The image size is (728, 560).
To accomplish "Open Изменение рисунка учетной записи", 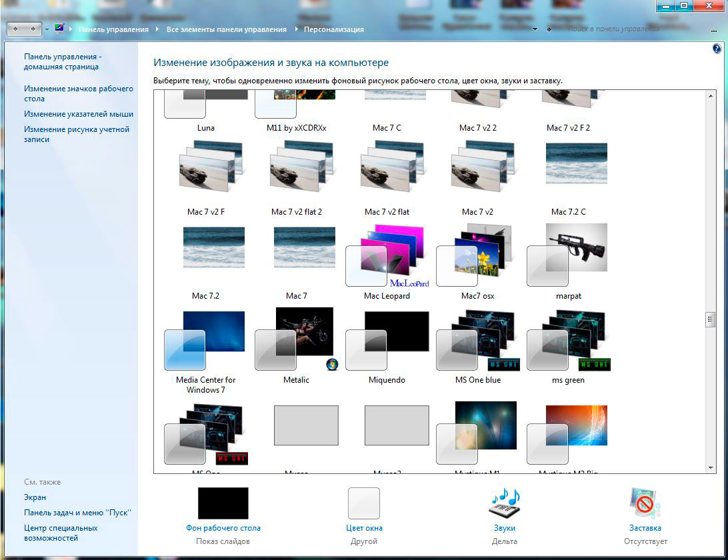I will point(77,134).
